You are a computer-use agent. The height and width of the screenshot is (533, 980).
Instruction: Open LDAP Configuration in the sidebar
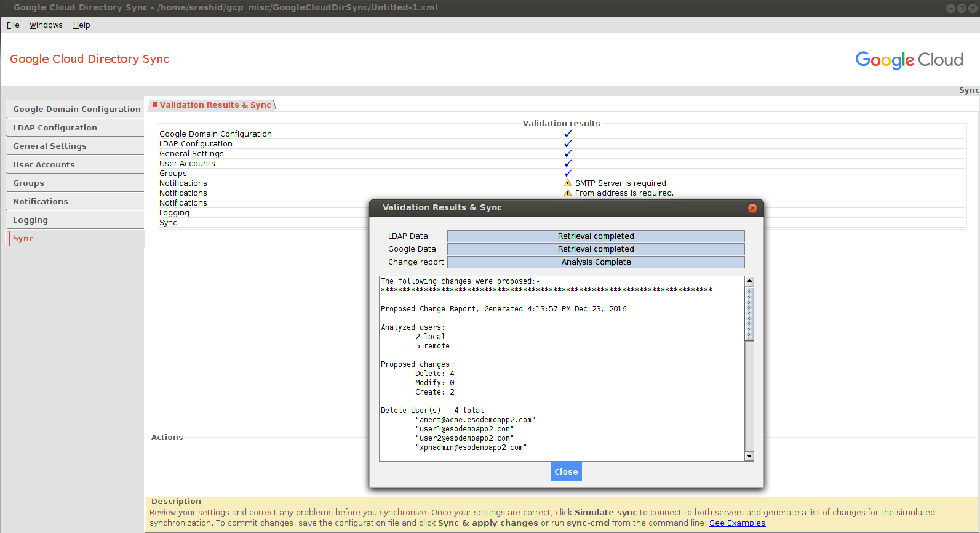coord(75,127)
